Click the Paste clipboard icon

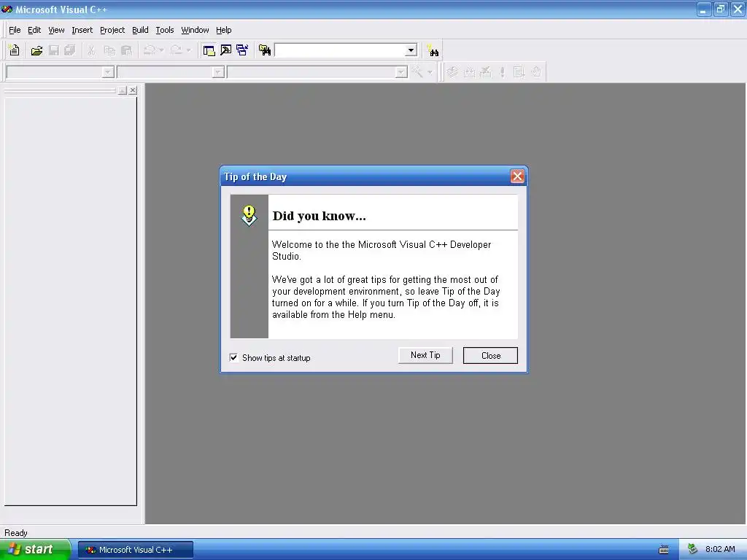coord(126,50)
